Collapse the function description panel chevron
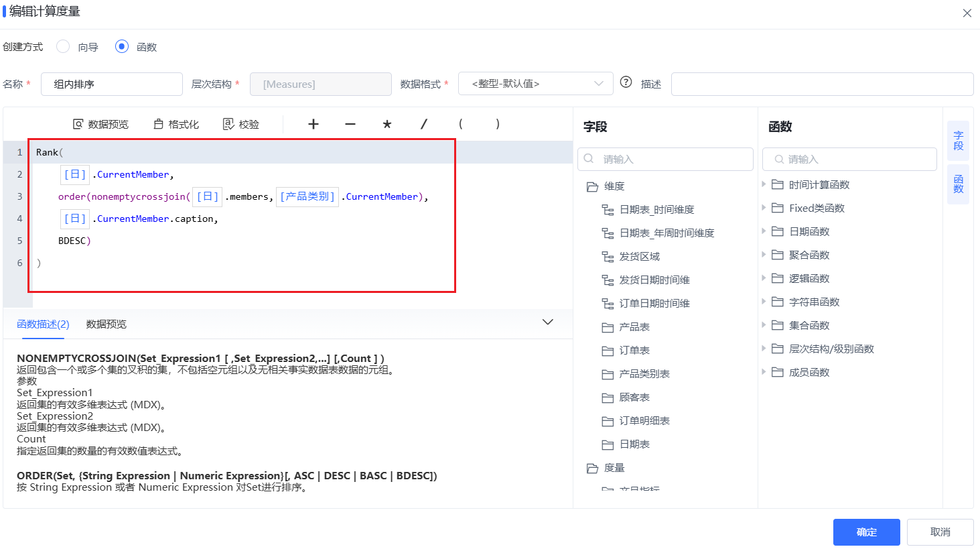The height and width of the screenshot is (549, 980). tap(548, 322)
